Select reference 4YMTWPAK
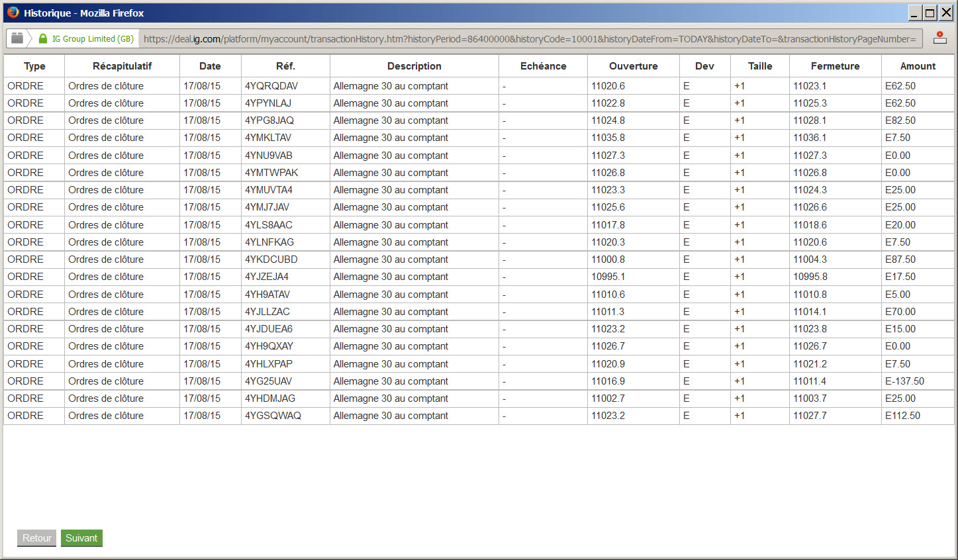958x560 pixels. click(271, 173)
